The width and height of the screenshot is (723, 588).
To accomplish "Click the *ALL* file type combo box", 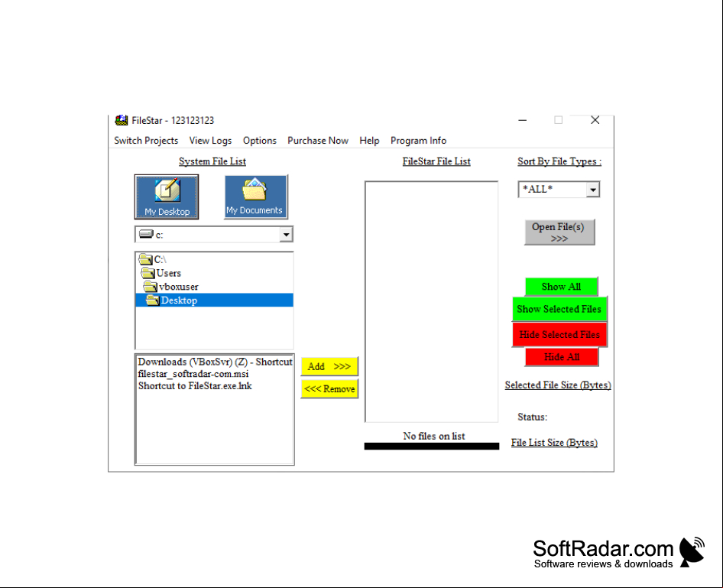I will coord(559,190).
